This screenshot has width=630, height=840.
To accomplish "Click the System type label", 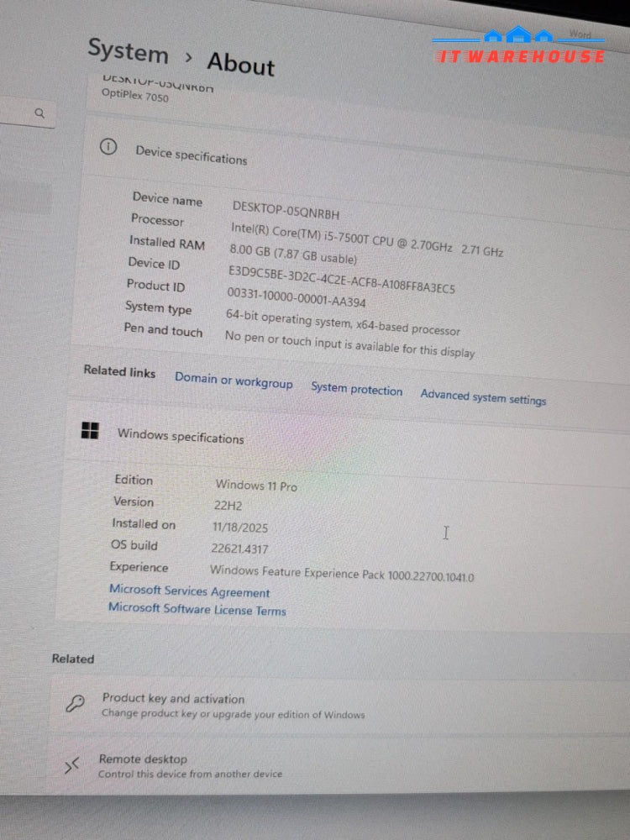I will click(x=159, y=308).
